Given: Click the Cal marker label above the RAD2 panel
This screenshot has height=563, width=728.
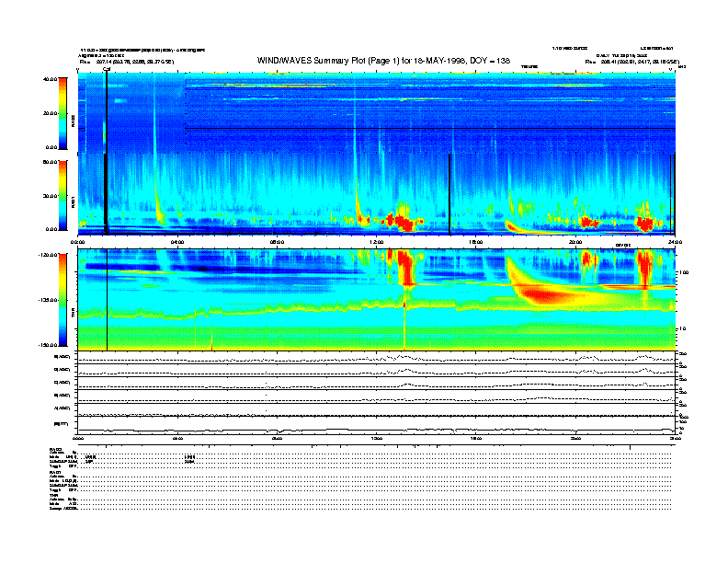Looking at the screenshot, I should [x=107, y=69].
